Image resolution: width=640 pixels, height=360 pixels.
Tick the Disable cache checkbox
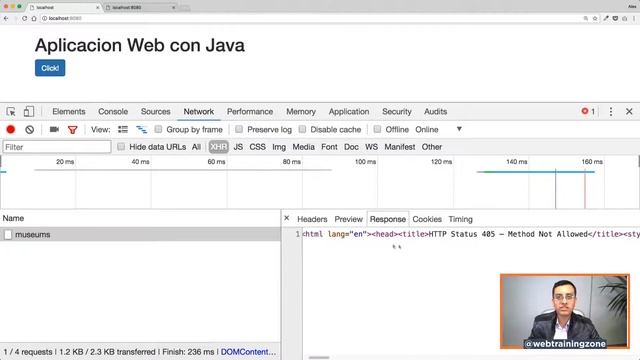tap(302, 129)
